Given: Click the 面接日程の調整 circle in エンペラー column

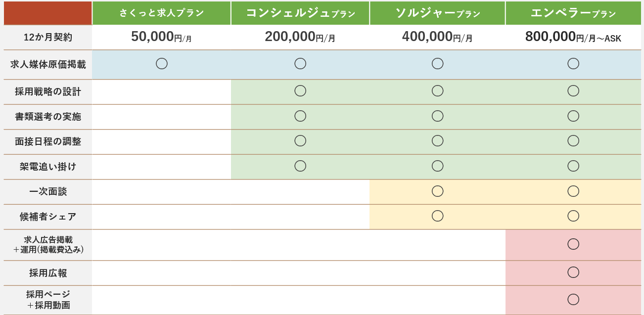Looking at the screenshot, I should coord(573,140).
